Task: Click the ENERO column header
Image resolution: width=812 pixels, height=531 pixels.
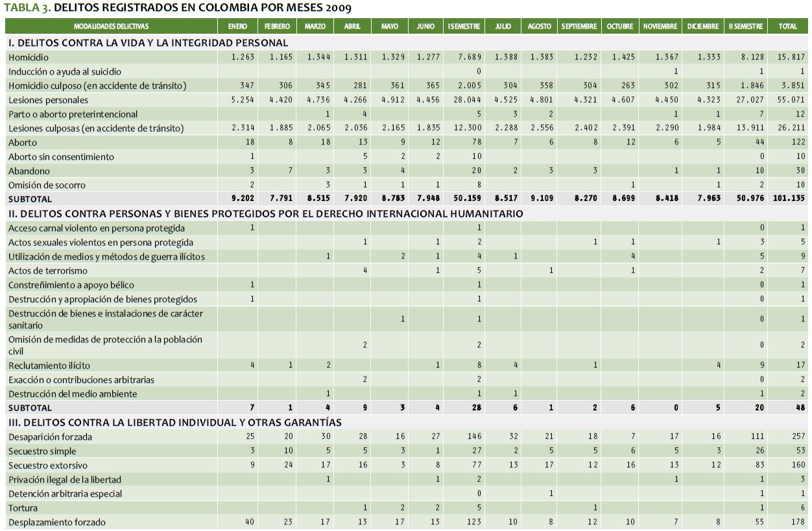Action: coord(237,27)
